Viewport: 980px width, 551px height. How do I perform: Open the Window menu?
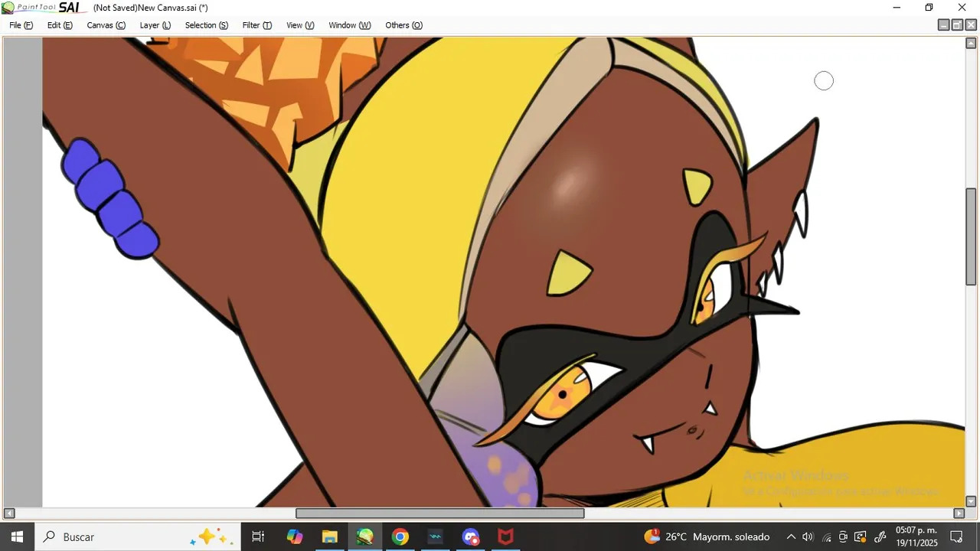[x=349, y=25]
